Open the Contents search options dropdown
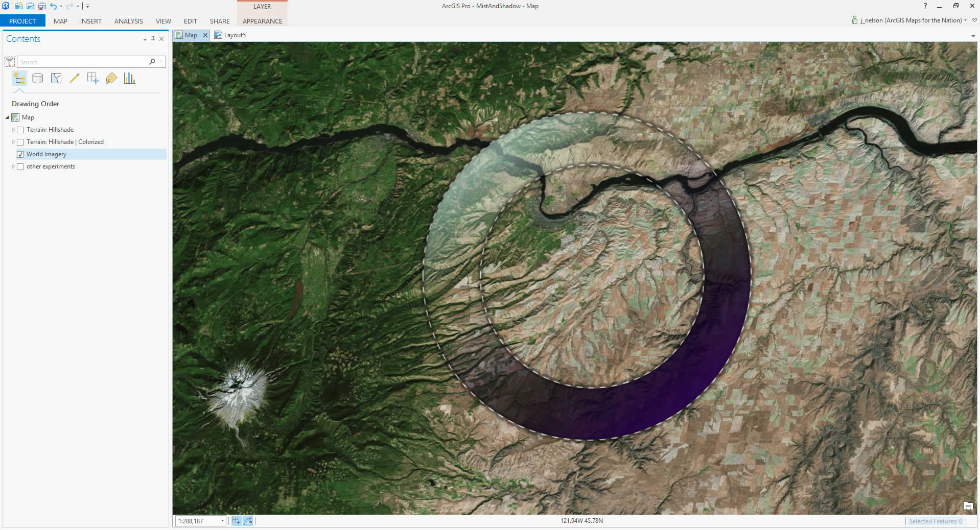The height and width of the screenshot is (530, 980). (x=161, y=62)
